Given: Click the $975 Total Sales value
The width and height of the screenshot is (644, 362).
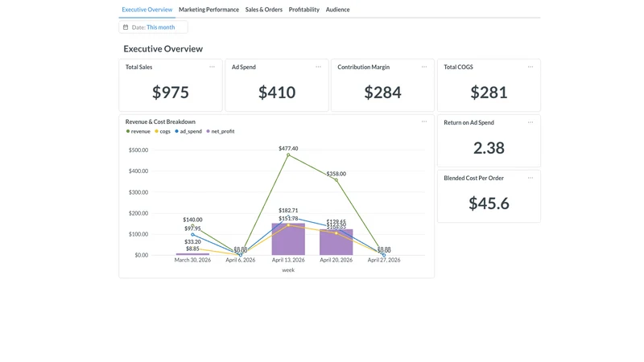Looking at the screenshot, I should 171,93.
